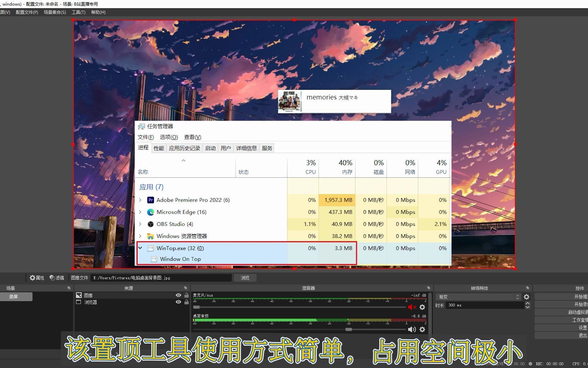Image resolution: width=588 pixels, height=368 pixels.
Task: Sort by the 内存 column header
Action: pyautogui.click(x=337, y=167)
